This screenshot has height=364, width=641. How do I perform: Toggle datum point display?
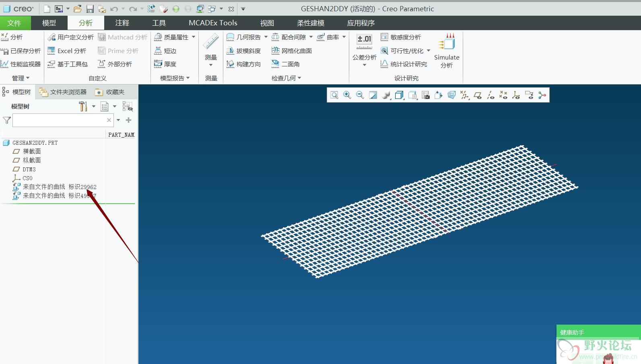pos(503,95)
